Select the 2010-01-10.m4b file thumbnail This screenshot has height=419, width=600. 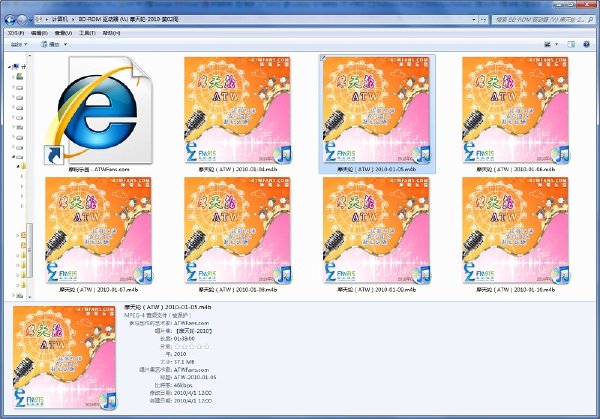coord(515,235)
